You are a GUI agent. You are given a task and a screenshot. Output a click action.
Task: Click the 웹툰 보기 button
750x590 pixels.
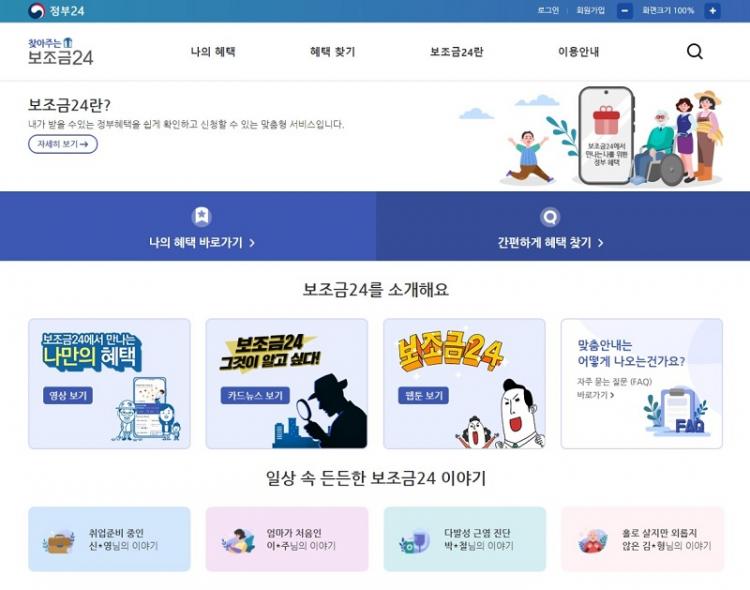[x=423, y=395]
